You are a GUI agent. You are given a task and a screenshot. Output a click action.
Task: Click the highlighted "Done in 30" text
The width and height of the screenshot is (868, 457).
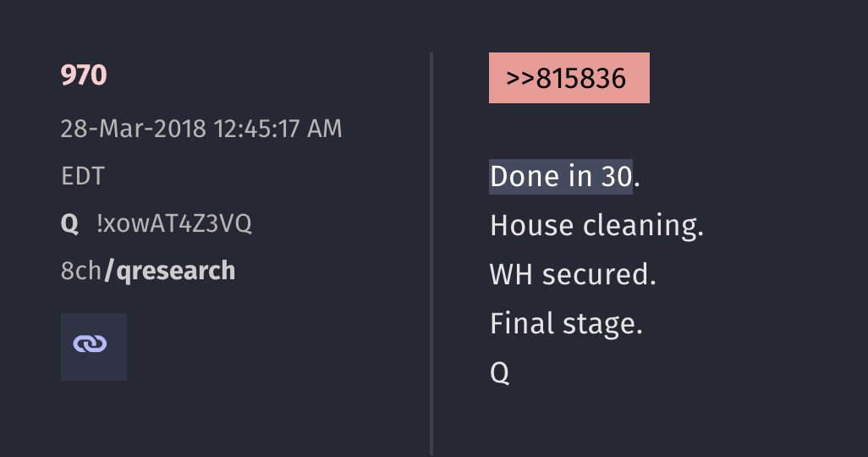click(561, 177)
